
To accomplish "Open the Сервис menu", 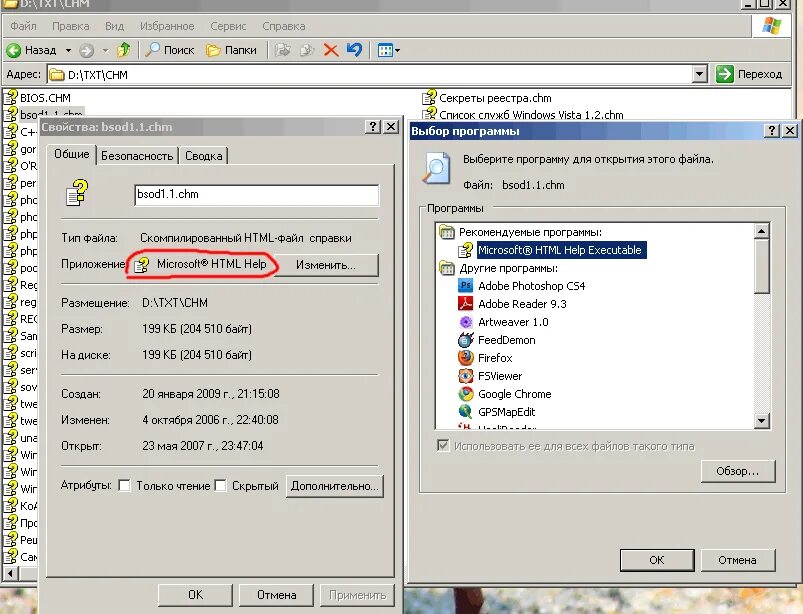I will pos(228,26).
